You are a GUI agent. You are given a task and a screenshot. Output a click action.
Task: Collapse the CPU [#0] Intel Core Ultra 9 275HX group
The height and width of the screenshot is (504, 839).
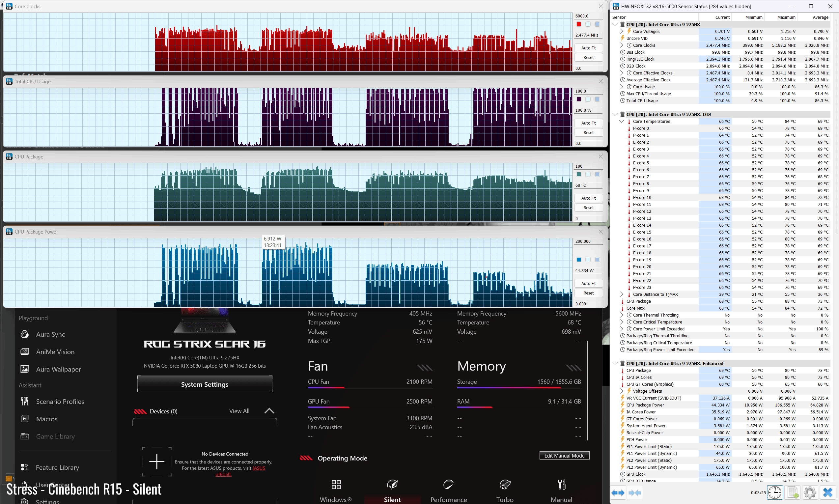pos(615,24)
